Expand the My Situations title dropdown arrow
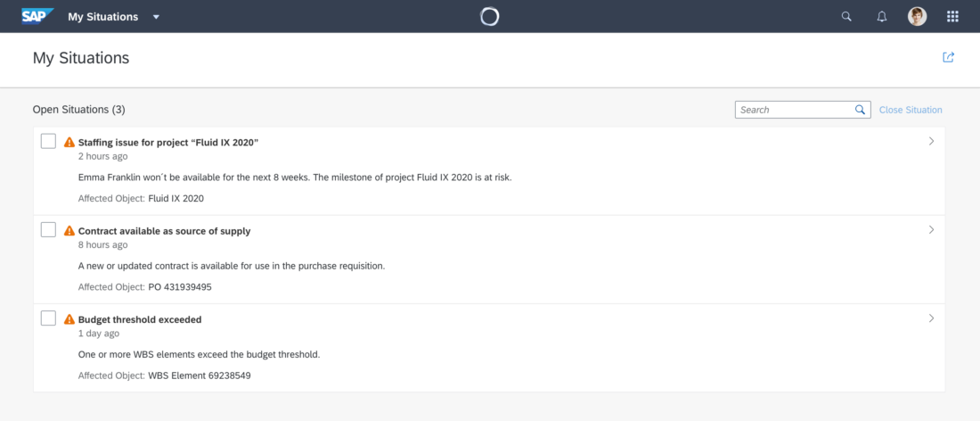Image resolution: width=980 pixels, height=421 pixels. [156, 17]
